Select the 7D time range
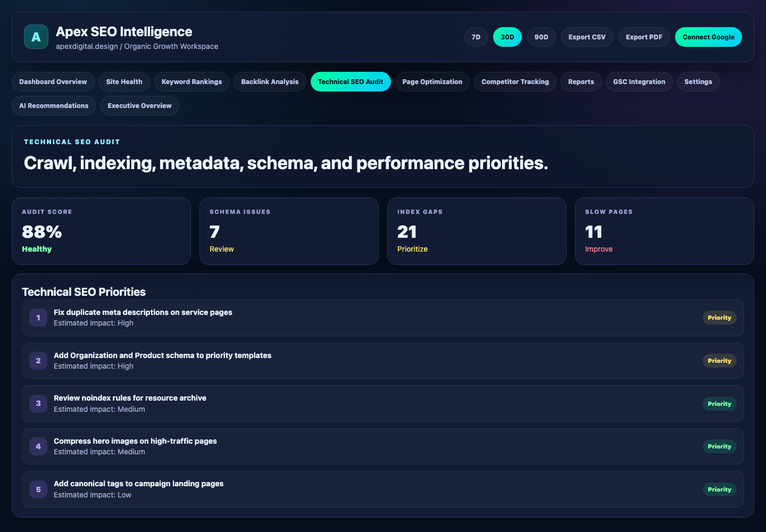 (x=476, y=37)
